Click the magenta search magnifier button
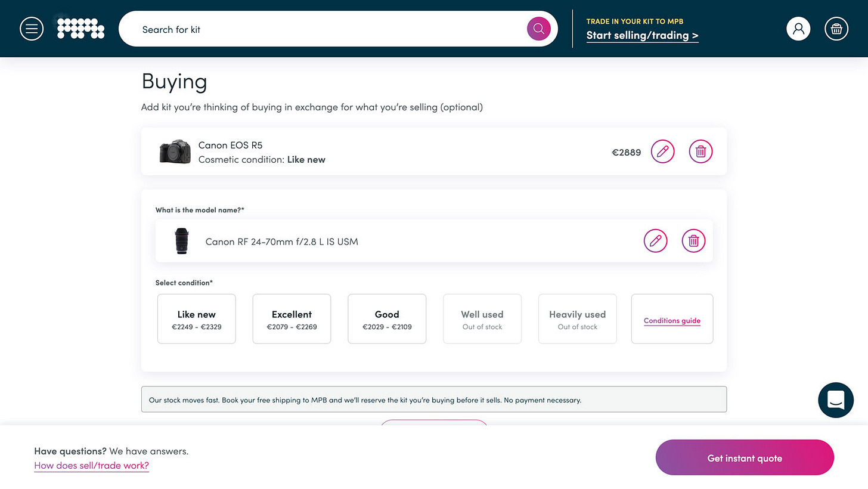This screenshot has height=489, width=868. (538, 29)
